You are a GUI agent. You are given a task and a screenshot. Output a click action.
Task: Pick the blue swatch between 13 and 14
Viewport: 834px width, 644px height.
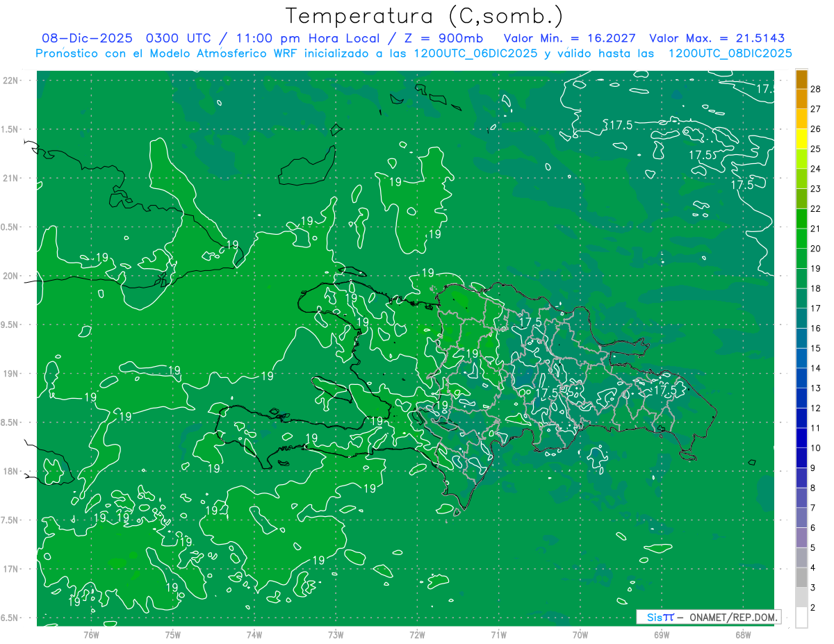tap(801, 378)
